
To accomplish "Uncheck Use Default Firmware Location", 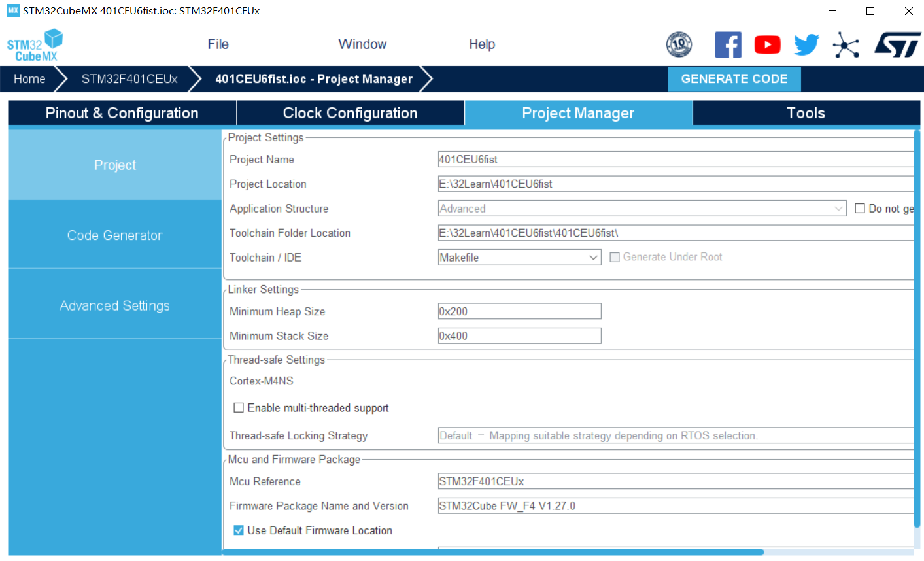I will click(x=239, y=530).
